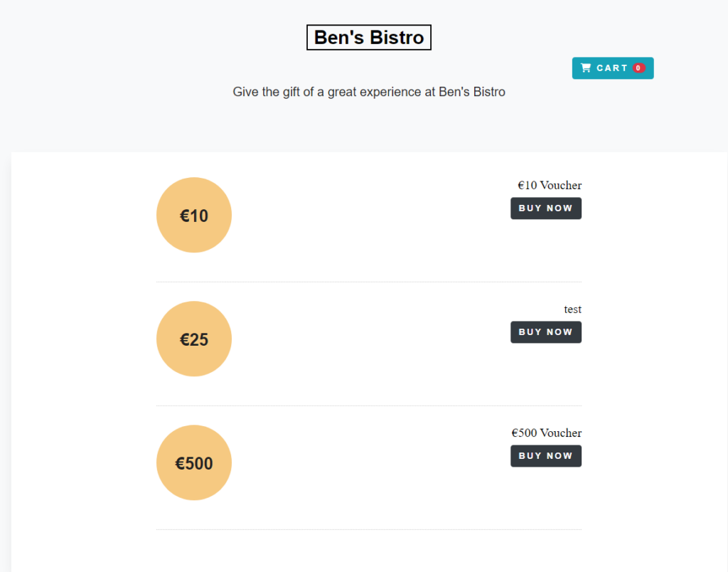Click the divider line below €25 row
728x572 pixels.
click(x=369, y=406)
